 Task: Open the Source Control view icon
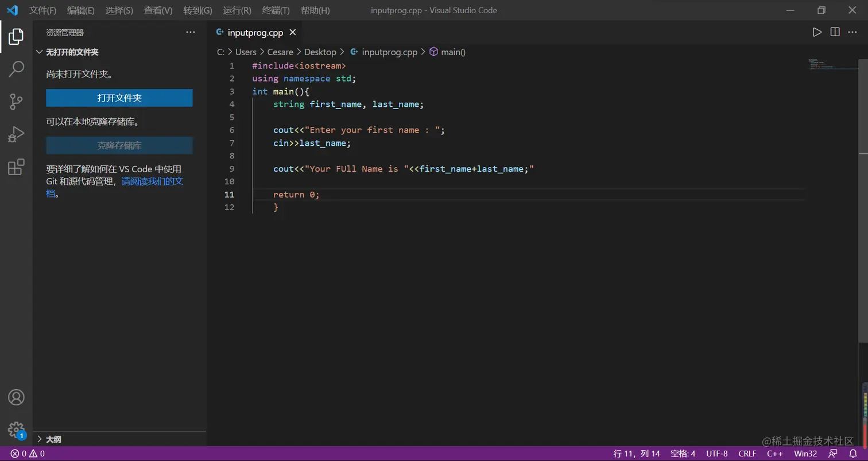(16, 102)
